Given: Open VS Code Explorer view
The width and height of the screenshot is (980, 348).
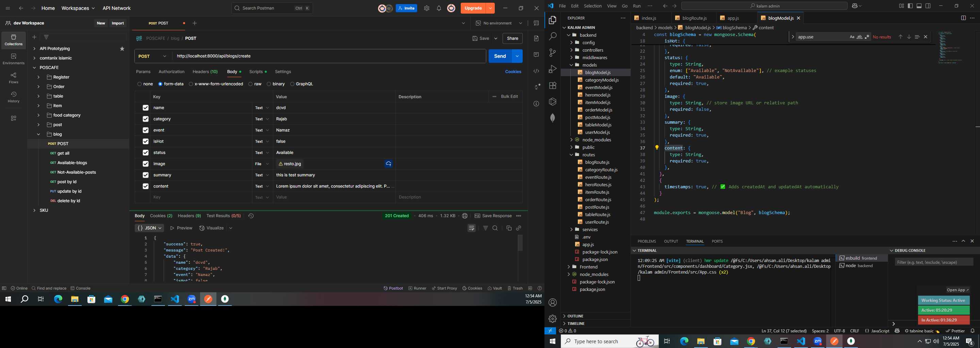Looking at the screenshot, I should coord(553,20).
